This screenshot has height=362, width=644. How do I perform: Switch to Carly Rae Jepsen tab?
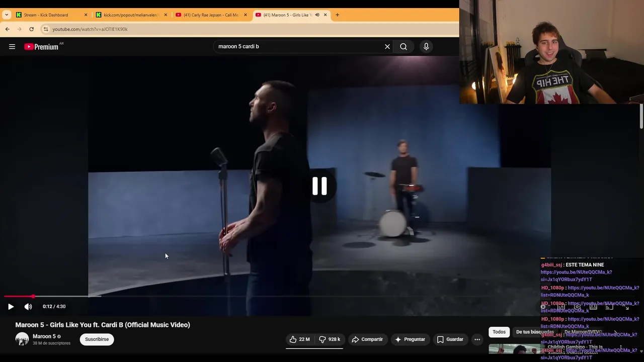point(211,15)
